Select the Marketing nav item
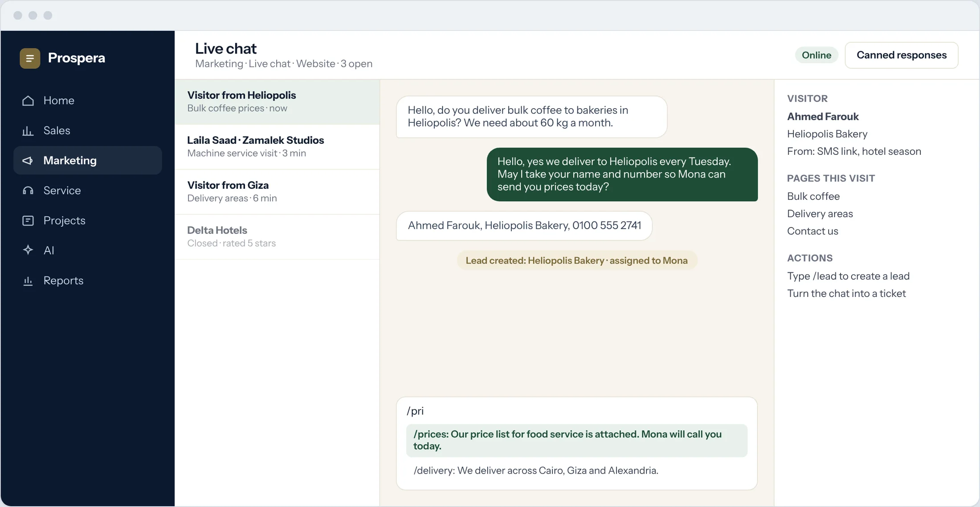The height and width of the screenshot is (507, 980). [x=88, y=160]
